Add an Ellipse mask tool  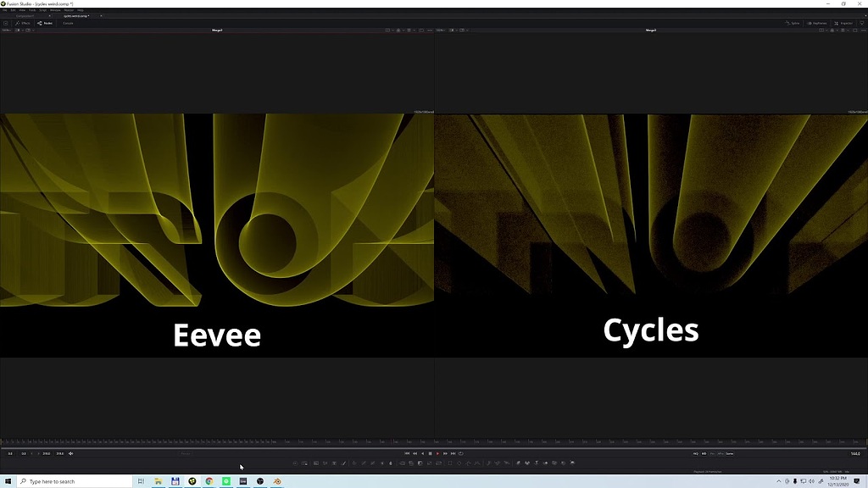tap(459, 463)
